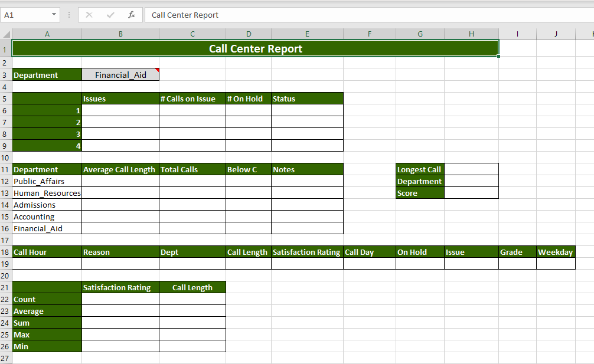Select the Count label cell
594x364 pixels.
coord(47,299)
